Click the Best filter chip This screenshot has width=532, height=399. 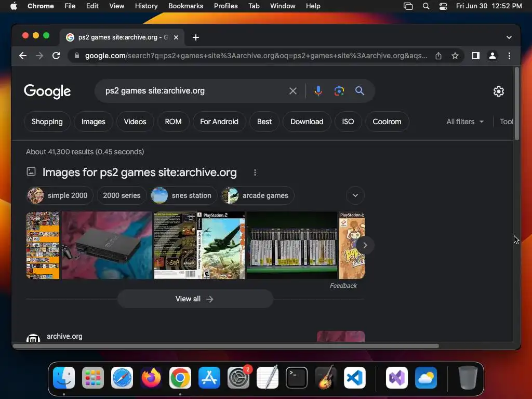click(264, 122)
